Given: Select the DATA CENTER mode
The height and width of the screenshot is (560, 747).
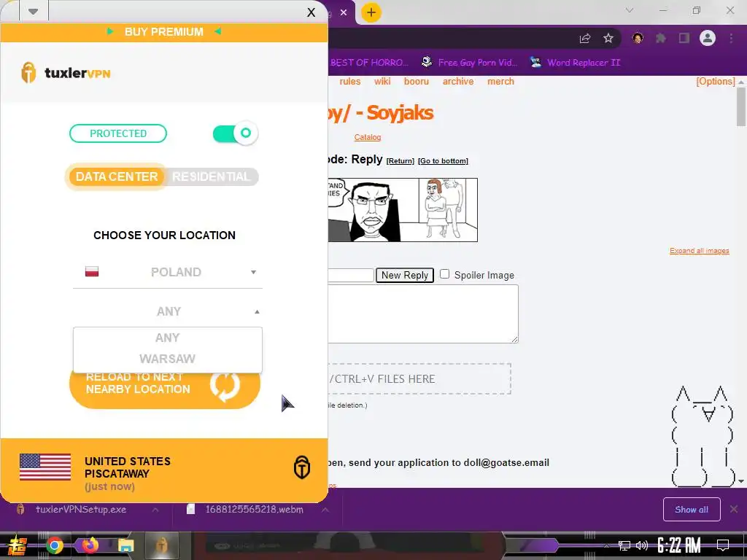Looking at the screenshot, I should pos(117,176).
